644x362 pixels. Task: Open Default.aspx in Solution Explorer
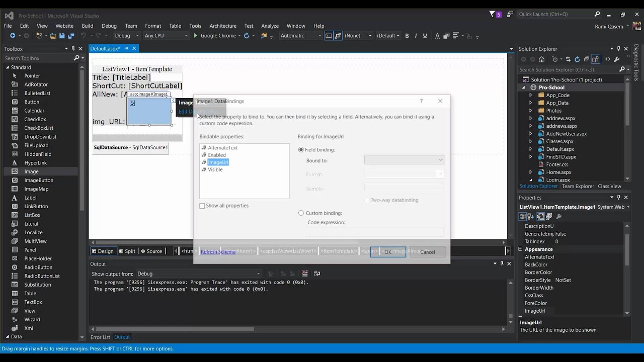560,149
